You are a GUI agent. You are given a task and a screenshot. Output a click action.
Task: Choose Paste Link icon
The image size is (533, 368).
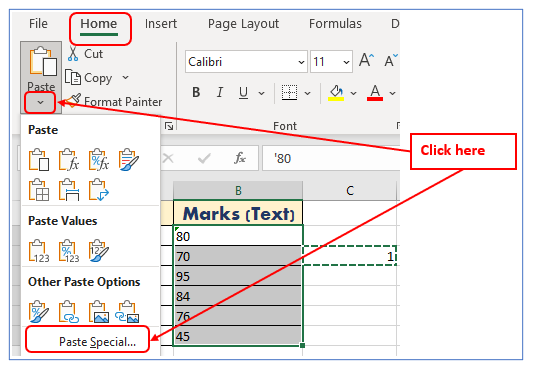click(69, 312)
